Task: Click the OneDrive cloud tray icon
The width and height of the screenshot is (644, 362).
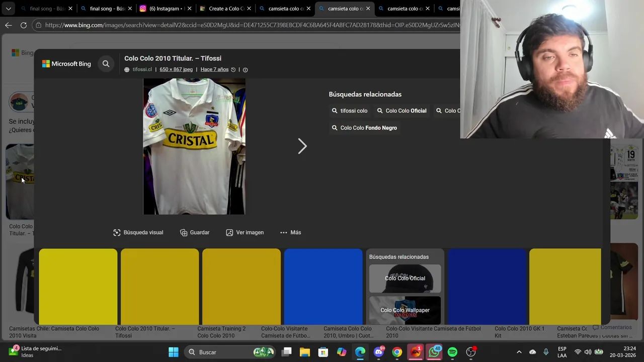Action: (533, 352)
